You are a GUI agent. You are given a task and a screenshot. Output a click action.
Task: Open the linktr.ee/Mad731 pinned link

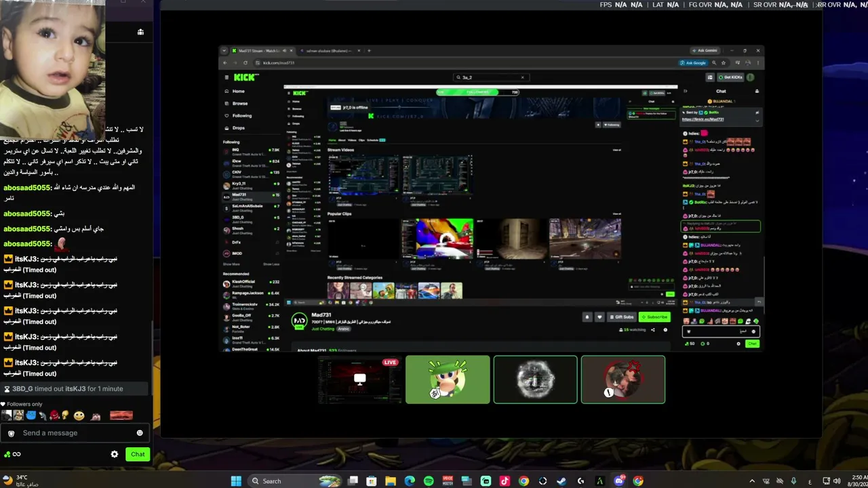tap(703, 119)
